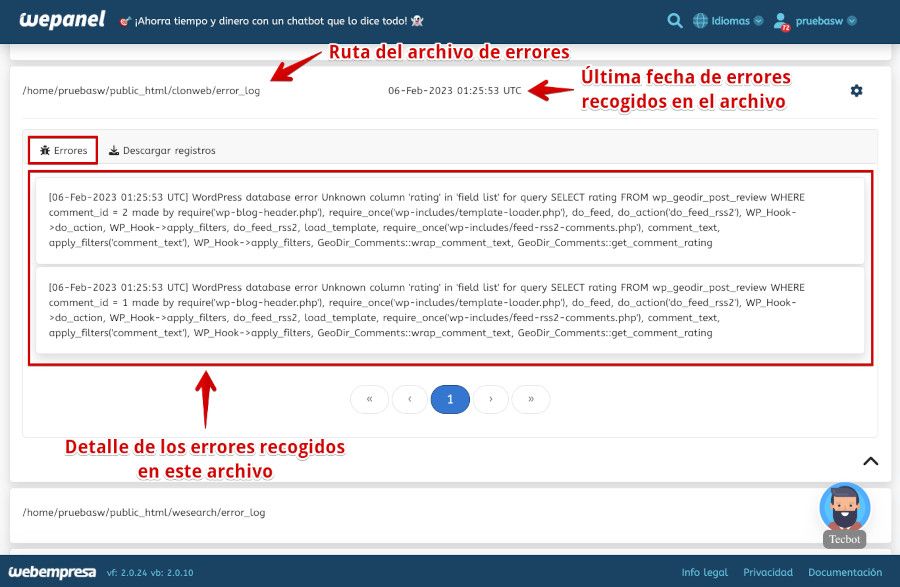Click the chatbot promo message in header

(271, 21)
